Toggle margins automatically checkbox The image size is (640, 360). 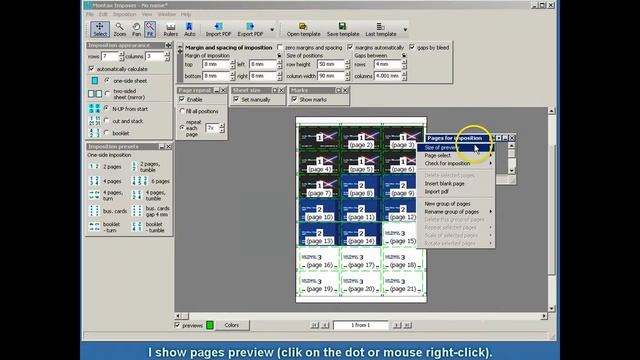pos(350,47)
